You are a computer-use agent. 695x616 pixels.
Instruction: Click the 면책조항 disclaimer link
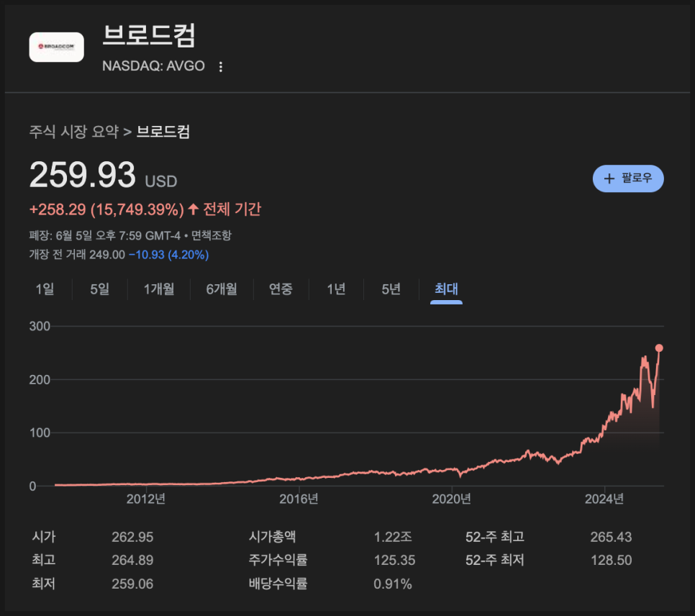[x=211, y=235]
